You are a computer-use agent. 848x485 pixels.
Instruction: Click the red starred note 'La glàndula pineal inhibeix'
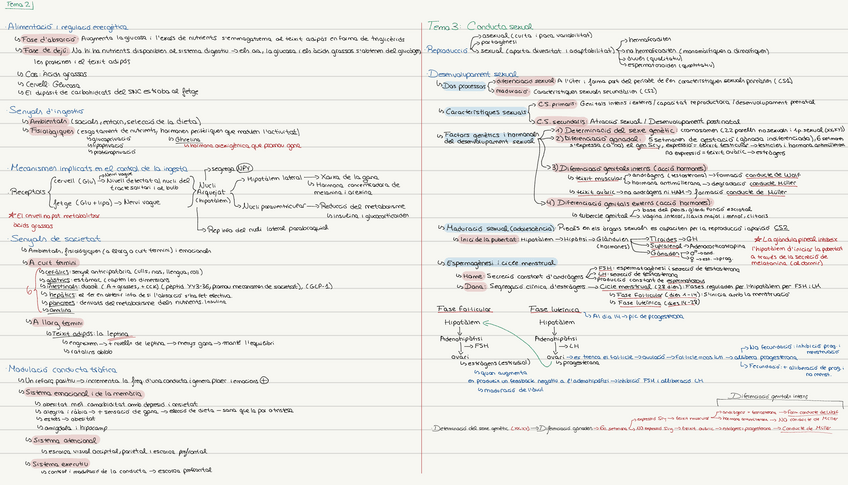795,238
